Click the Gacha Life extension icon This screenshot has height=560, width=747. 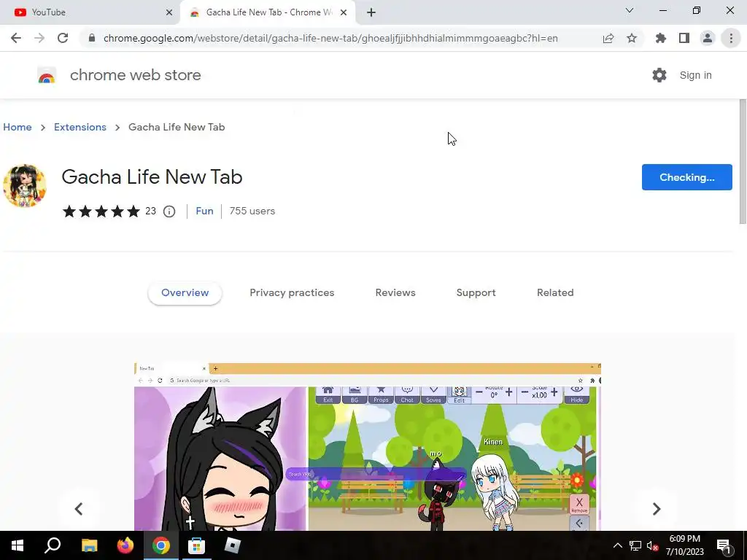[24, 186]
